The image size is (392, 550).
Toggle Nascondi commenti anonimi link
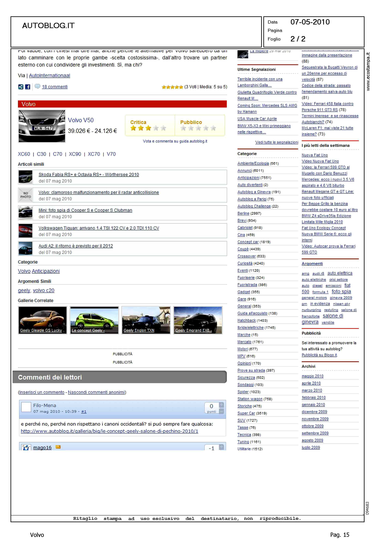coord(96,392)
